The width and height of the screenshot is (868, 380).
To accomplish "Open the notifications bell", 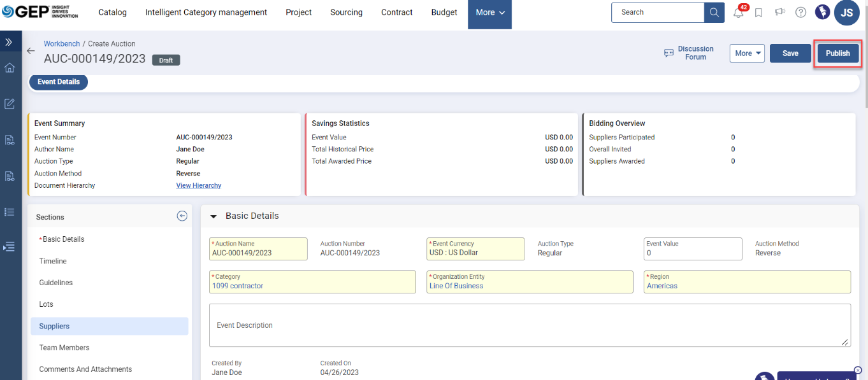I will click(739, 13).
